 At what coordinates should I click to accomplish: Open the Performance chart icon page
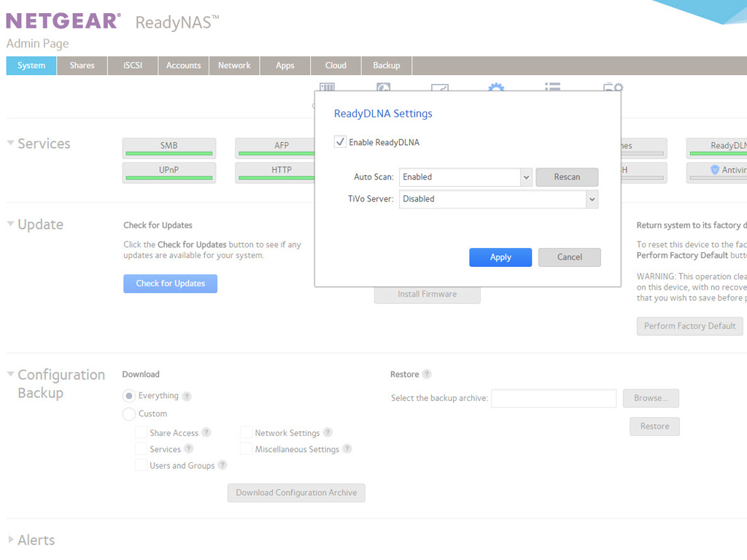440,87
